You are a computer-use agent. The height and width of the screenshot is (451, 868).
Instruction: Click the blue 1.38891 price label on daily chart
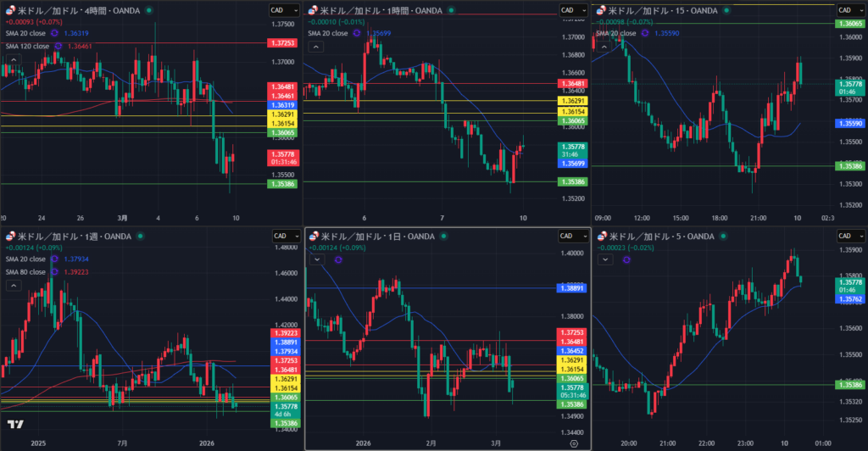[571, 288]
